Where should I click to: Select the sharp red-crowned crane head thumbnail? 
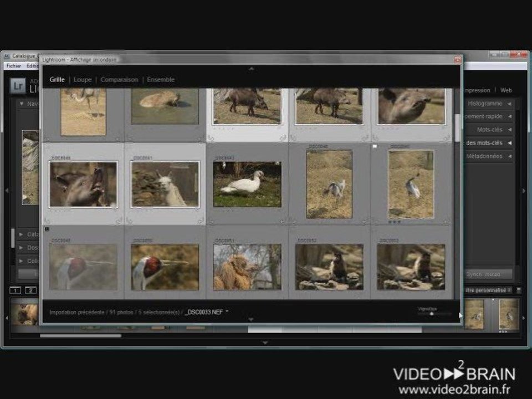tap(165, 267)
